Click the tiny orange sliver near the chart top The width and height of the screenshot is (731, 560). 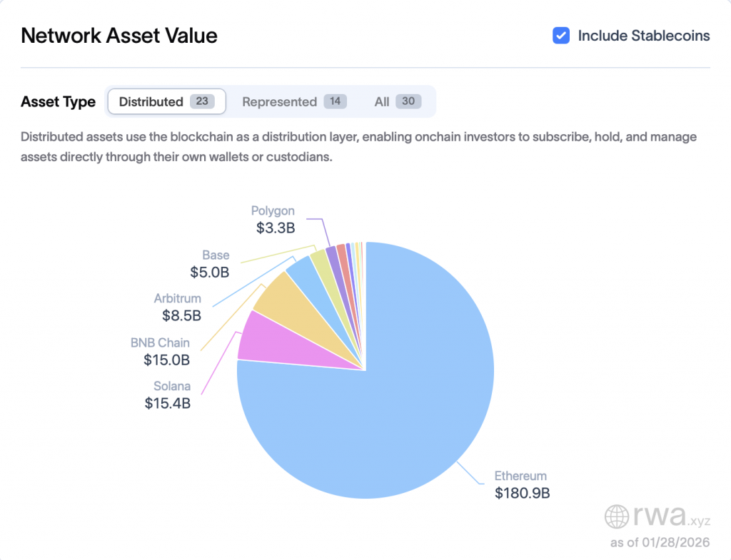tap(356, 251)
